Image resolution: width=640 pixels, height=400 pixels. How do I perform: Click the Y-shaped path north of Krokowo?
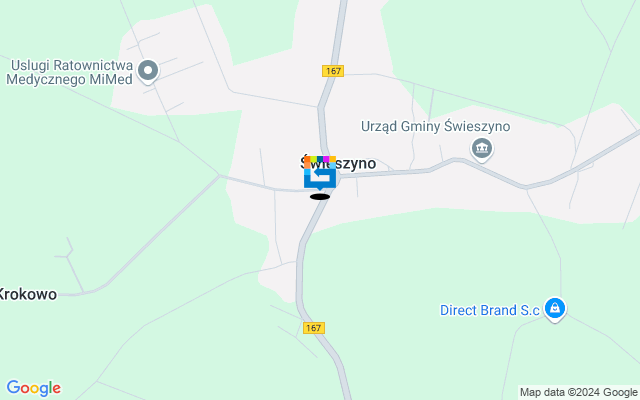69,256
